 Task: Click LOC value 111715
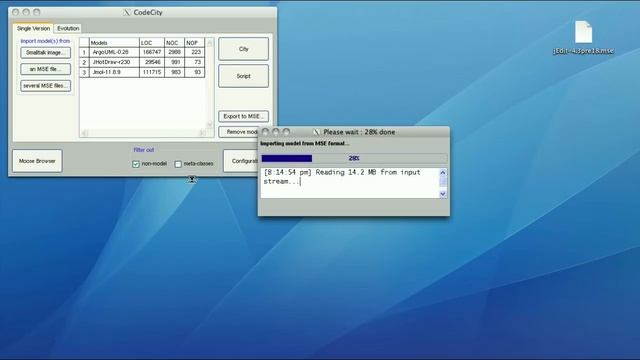click(x=152, y=72)
